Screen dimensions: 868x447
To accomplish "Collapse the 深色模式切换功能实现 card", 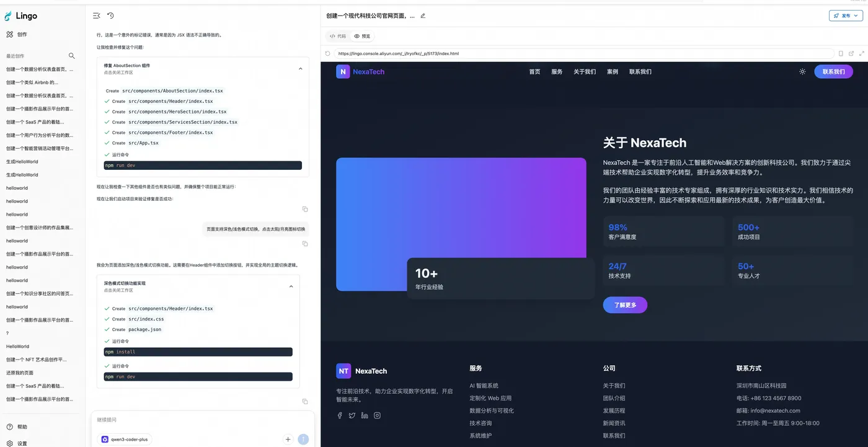I will click(291, 286).
